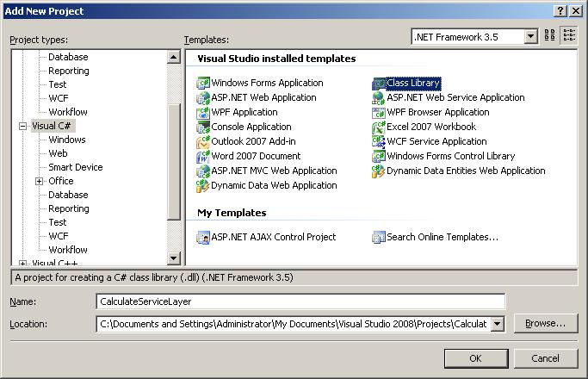Viewport: 588px width, 379px height.
Task: Select Test under Visual C#
Action: pos(58,222)
